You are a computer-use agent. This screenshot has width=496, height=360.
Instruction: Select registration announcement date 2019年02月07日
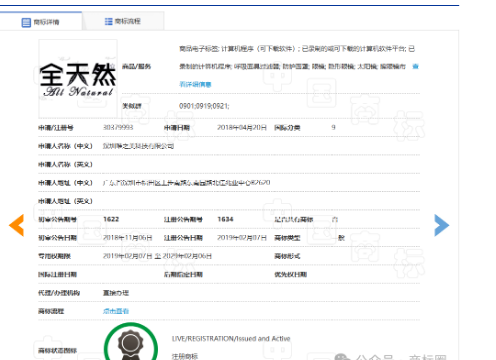242,238
